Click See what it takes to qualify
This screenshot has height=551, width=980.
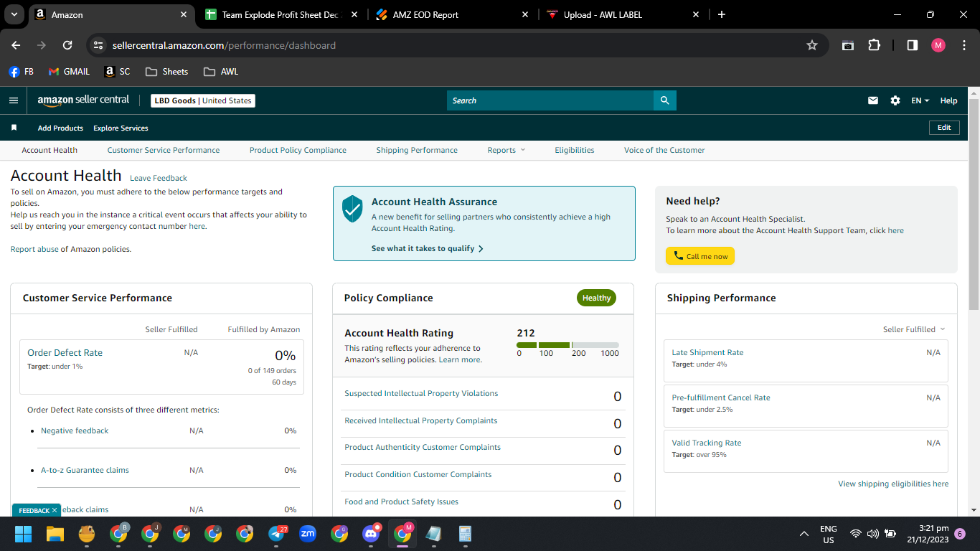click(428, 248)
